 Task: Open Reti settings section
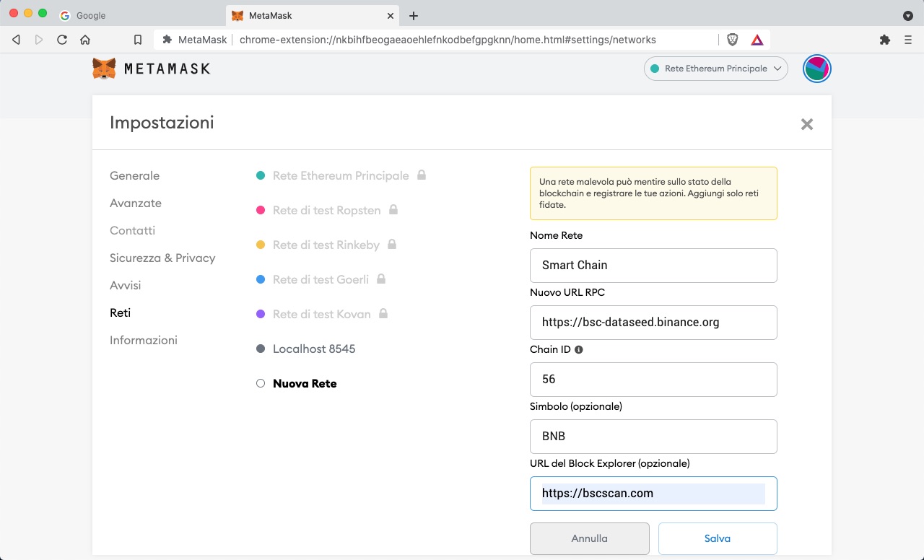[x=120, y=312]
